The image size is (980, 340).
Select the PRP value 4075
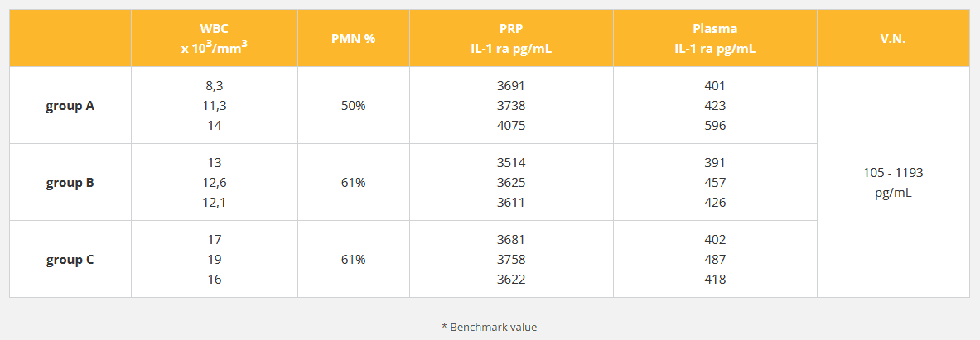click(x=511, y=126)
